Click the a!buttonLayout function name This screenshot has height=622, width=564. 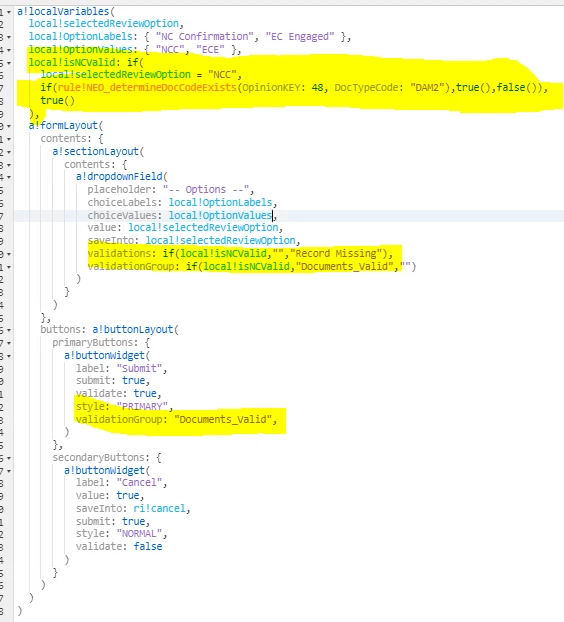tap(133, 329)
